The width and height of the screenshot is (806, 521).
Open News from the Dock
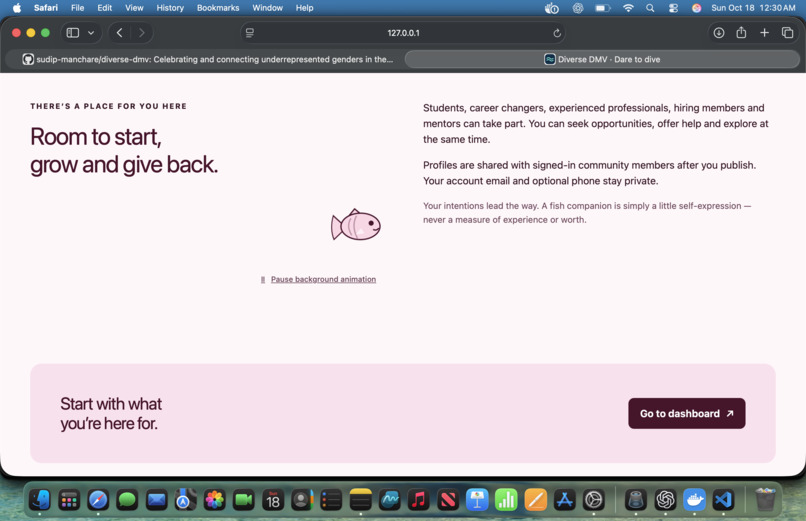(x=448, y=499)
